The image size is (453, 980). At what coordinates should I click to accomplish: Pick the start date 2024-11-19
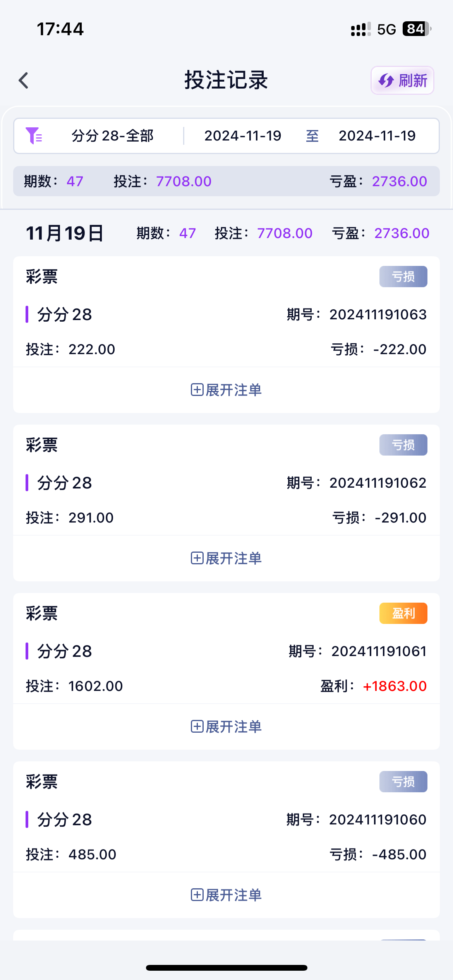click(x=243, y=136)
